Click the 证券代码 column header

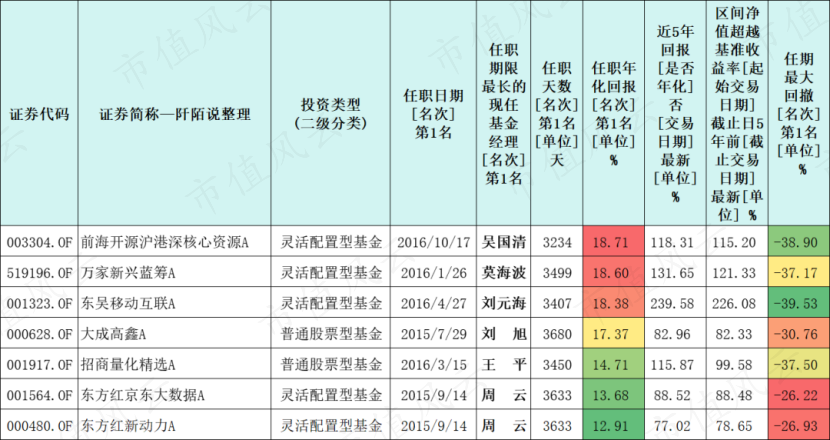click(x=39, y=113)
